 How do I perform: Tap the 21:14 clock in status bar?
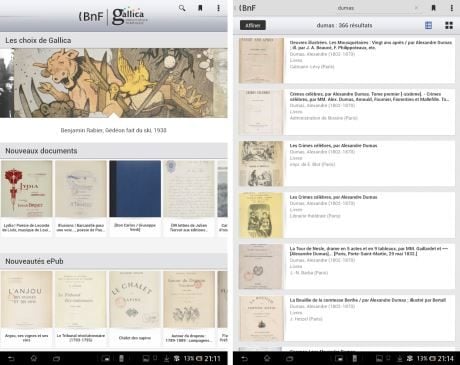446,359
